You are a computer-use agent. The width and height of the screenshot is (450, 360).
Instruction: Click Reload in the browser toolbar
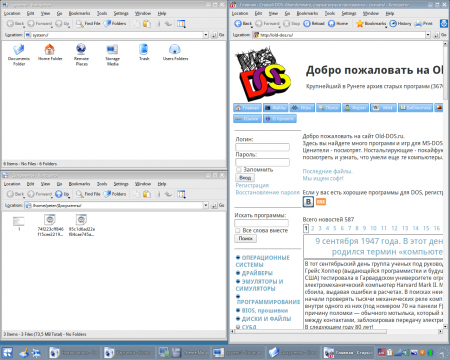pos(314,24)
